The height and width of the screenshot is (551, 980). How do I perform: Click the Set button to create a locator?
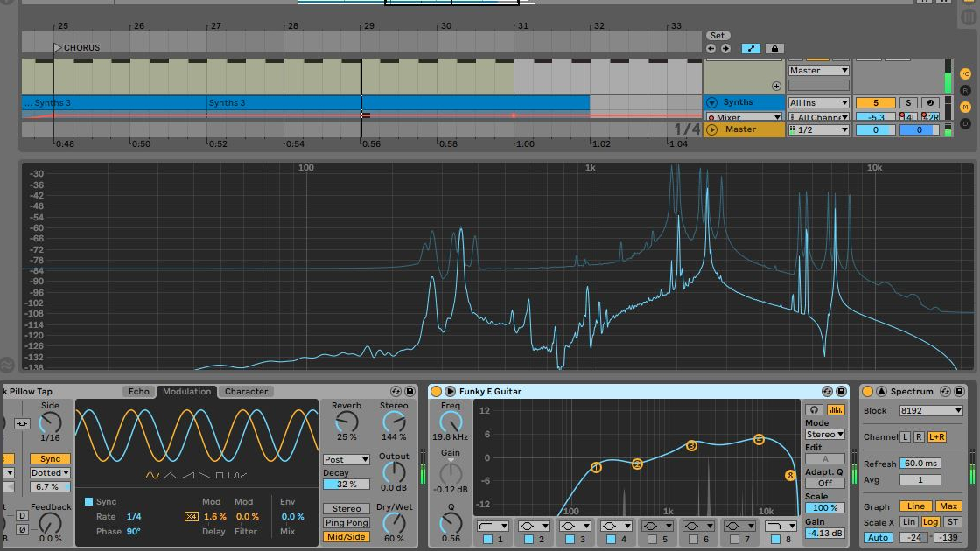717,35
